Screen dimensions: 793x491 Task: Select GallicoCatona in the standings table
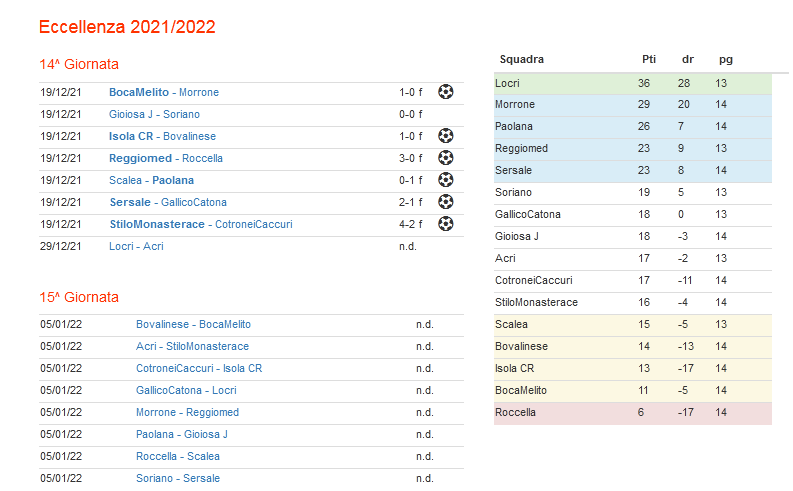[x=528, y=214]
